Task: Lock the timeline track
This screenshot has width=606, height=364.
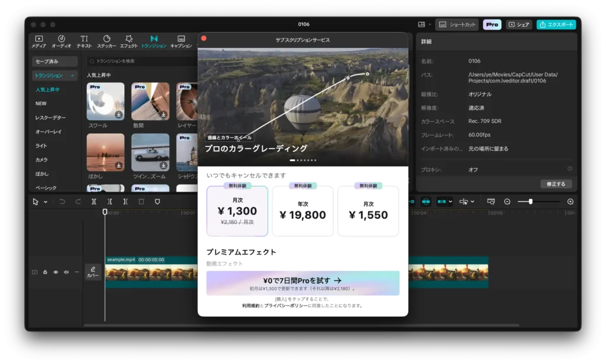Action: (x=44, y=272)
